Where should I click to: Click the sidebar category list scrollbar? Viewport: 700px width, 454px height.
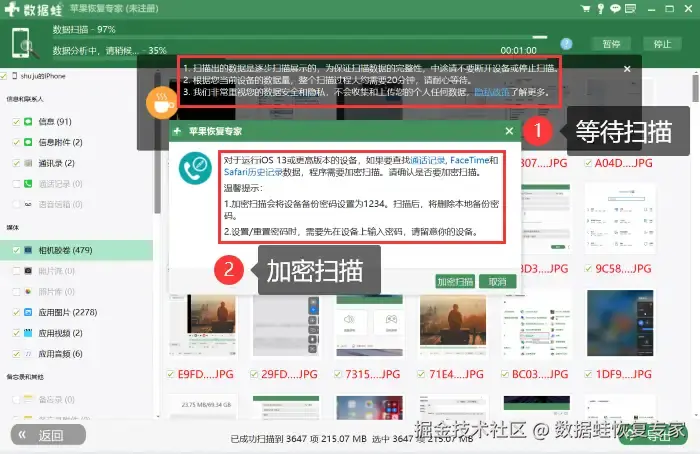point(157,143)
